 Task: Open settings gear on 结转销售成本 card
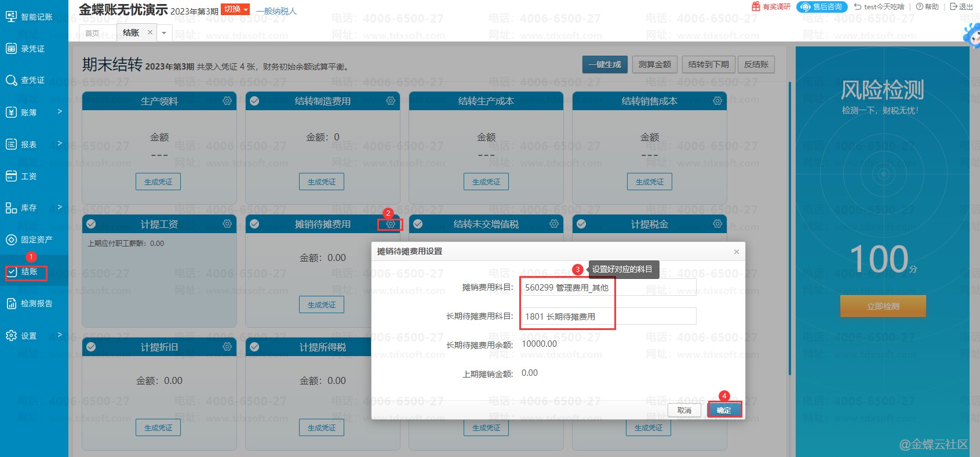pyautogui.click(x=717, y=101)
